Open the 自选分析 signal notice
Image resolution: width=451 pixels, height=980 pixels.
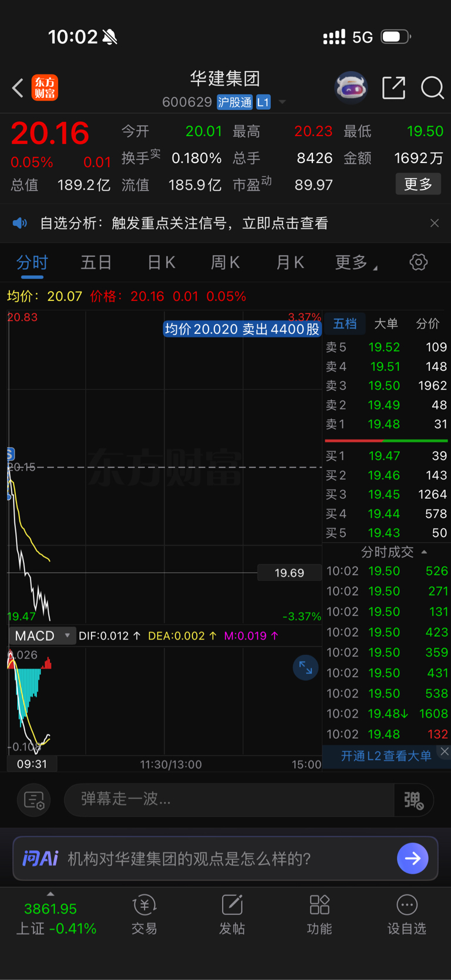pyautogui.click(x=184, y=223)
